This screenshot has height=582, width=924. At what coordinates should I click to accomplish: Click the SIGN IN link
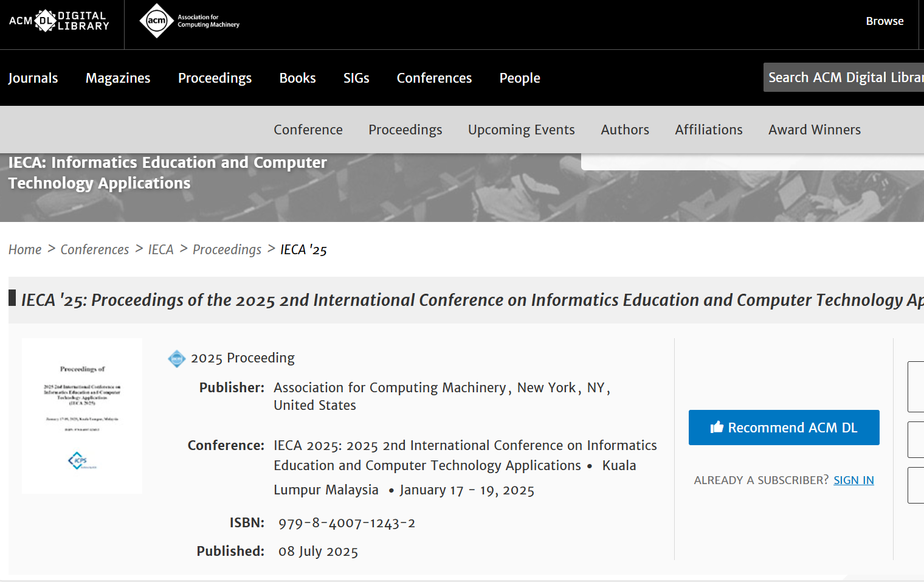(x=853, y=480)
